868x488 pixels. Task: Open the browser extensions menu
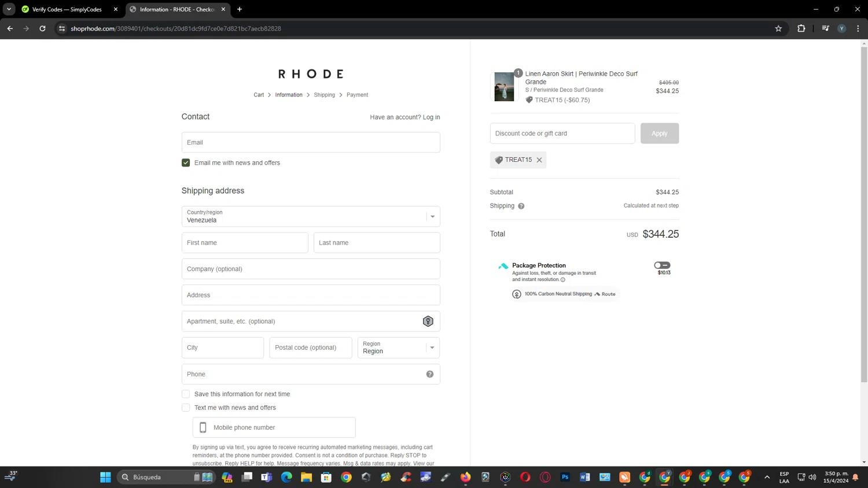click(x=801, y=28)
